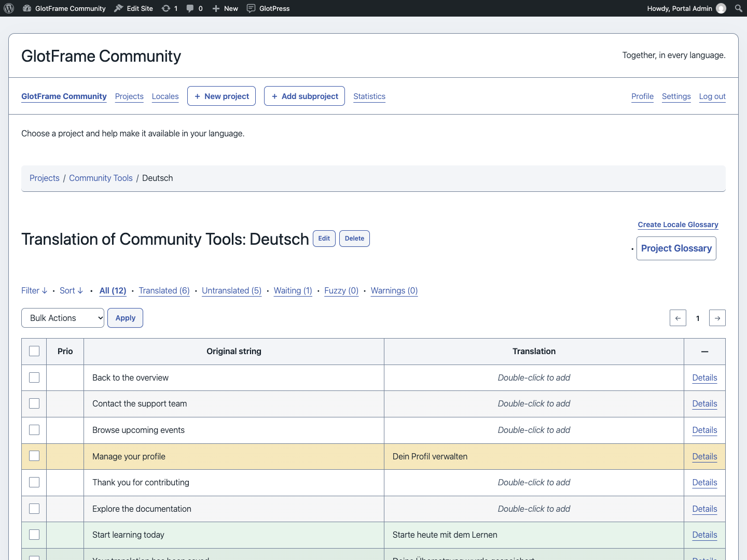The width and height of the screenshot is (747, 560).
Task: Click the Community Tools breadcrumb
Action: pos(101,178)
